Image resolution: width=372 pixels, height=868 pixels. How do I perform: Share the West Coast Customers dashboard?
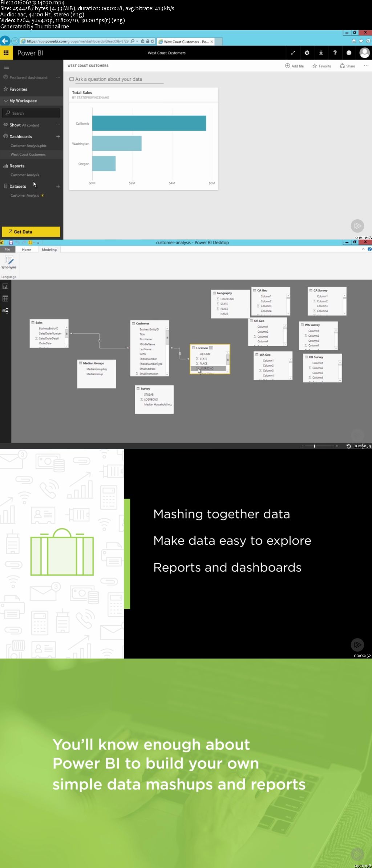[347, 66]
